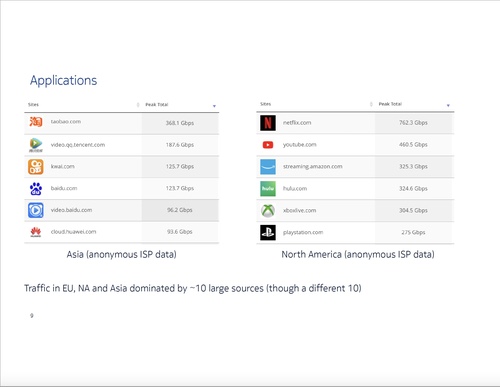Click slide page number 9
This screenshot has height=387, width=500.
tap(32, 315)
